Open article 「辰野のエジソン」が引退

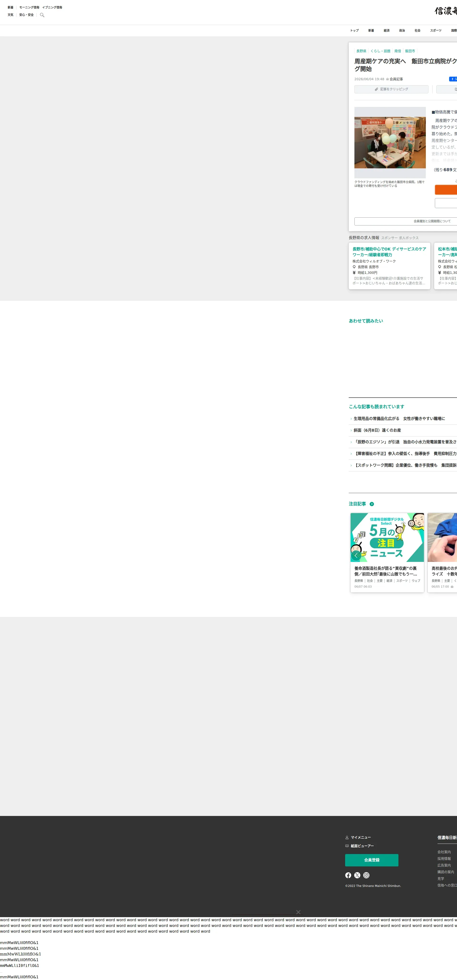click(405, 442)
